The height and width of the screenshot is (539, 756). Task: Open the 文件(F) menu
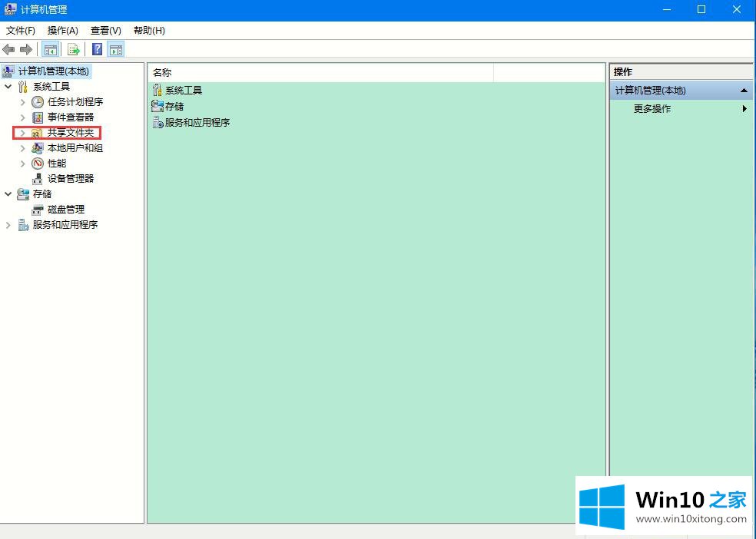(21, 31)
